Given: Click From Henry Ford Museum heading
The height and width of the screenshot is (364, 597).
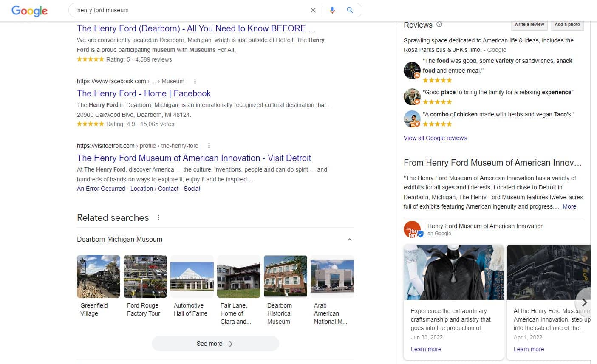Looking at the screenshot, I should 493,163.
